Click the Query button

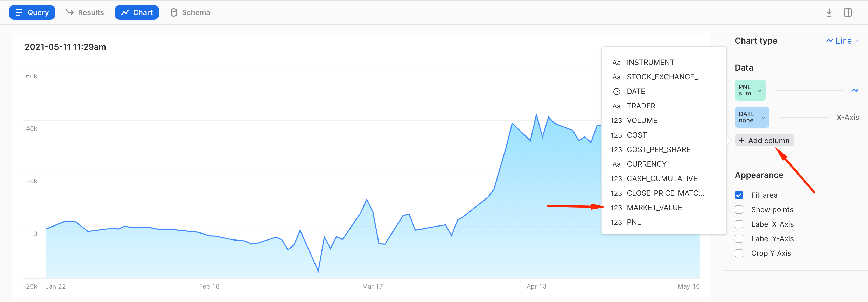(32, 13)
